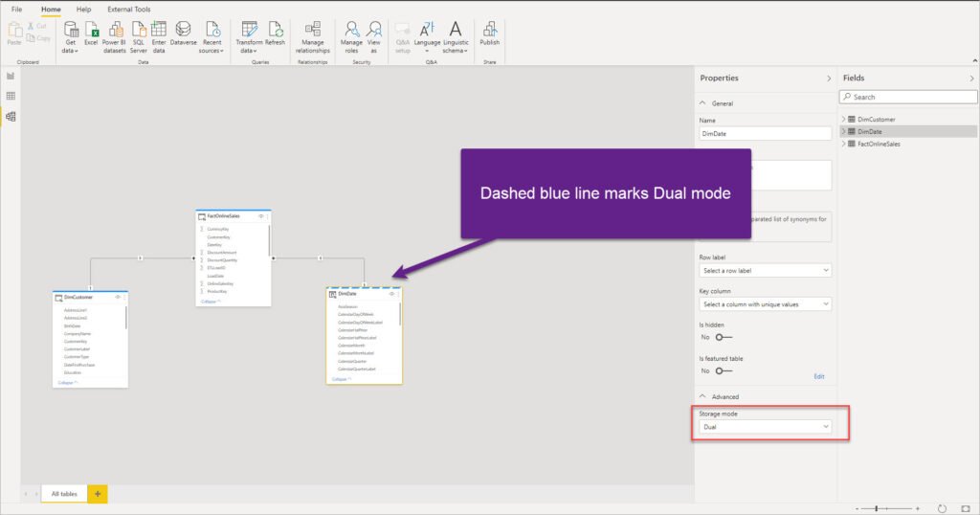Toggle the Is hidden switch

tap(724, 337)
